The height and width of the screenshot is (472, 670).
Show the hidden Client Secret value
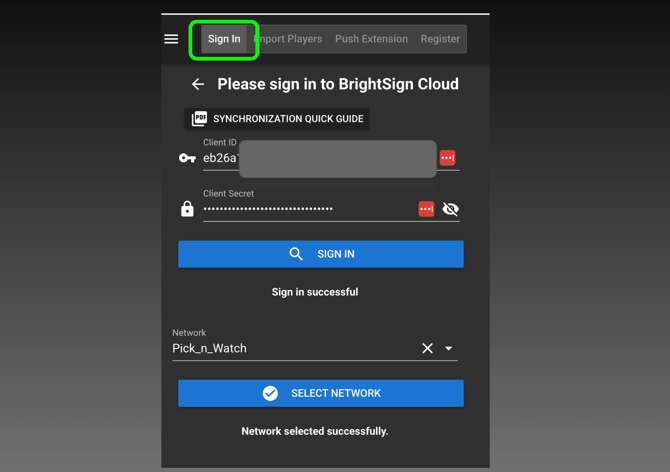click(451, 209)
